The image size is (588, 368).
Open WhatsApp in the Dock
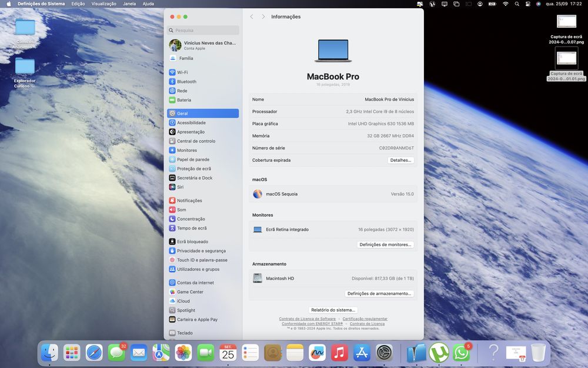tap(461, 353)
